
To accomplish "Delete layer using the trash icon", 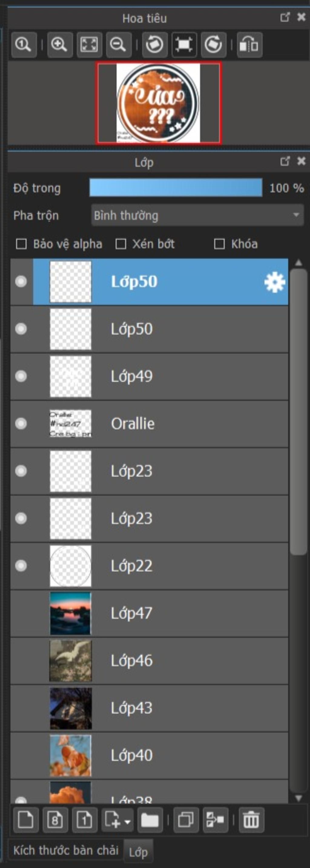I will click(x=251, y=820).
